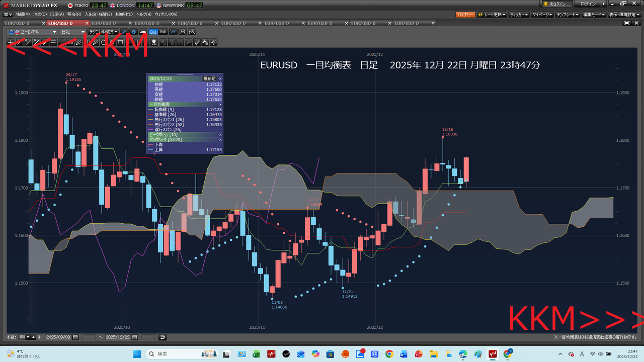Toggle Ask price display
Viewport: 644px width, 362px height.
tap(163, 32)
